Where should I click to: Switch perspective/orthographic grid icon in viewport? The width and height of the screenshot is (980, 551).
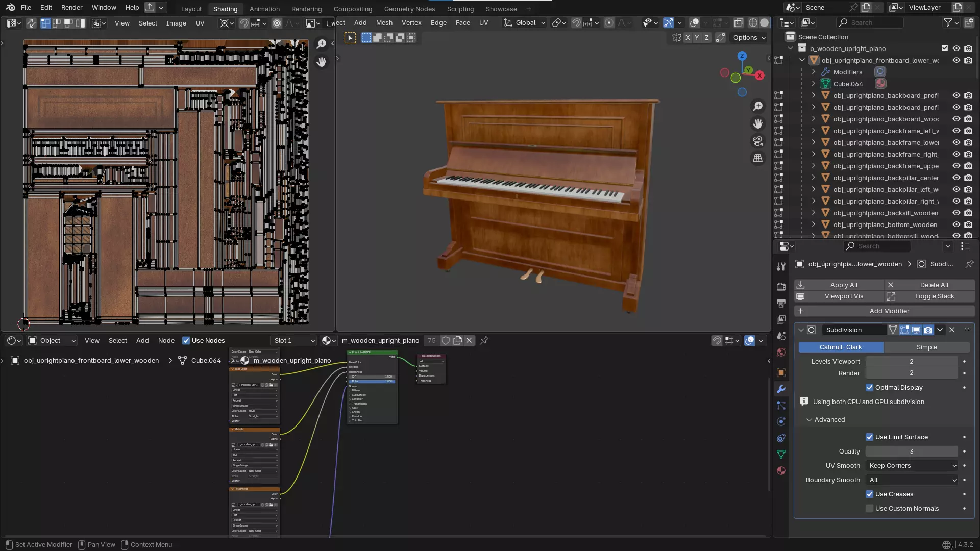[x=758, y=158]
